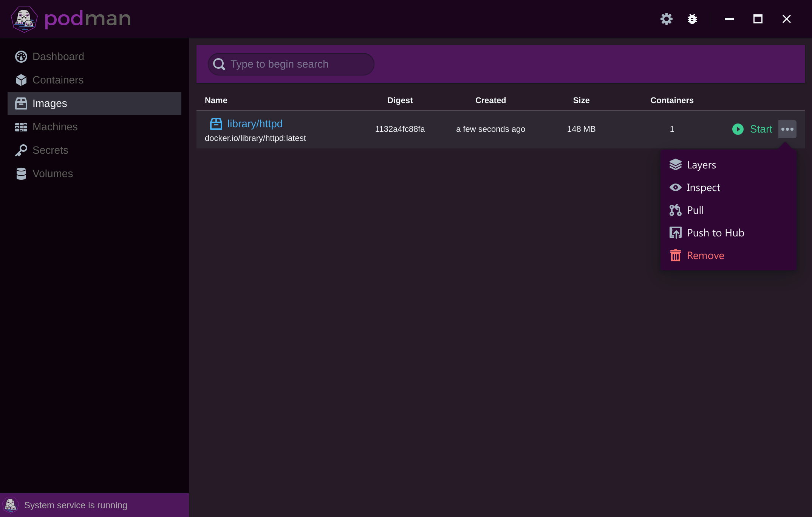The image size is (812, 517).
Task: Click the green play icon for httpd
Action: coord(738,129)
